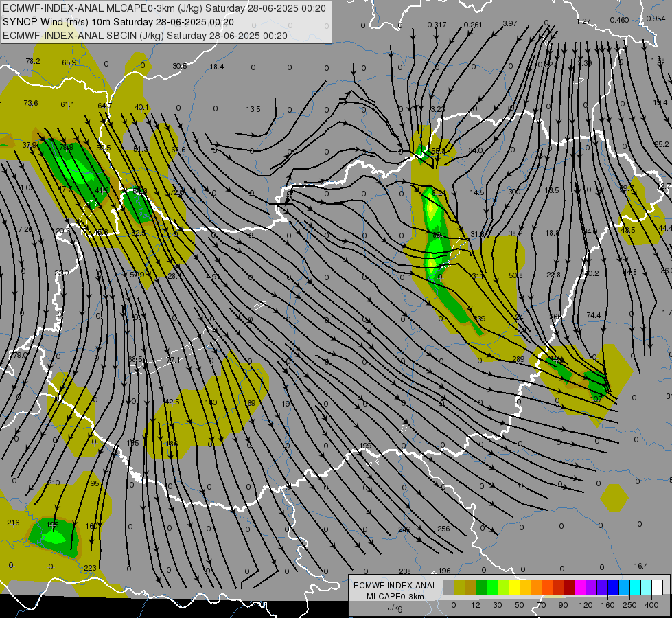Click the map value 223

point(90,568)
